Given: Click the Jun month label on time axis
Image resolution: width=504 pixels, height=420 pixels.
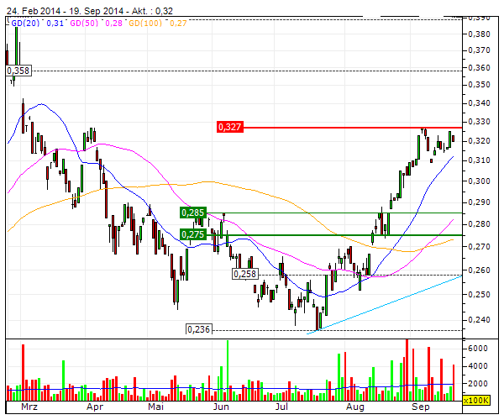Looking at the screenshot, I should click(221, 407).
